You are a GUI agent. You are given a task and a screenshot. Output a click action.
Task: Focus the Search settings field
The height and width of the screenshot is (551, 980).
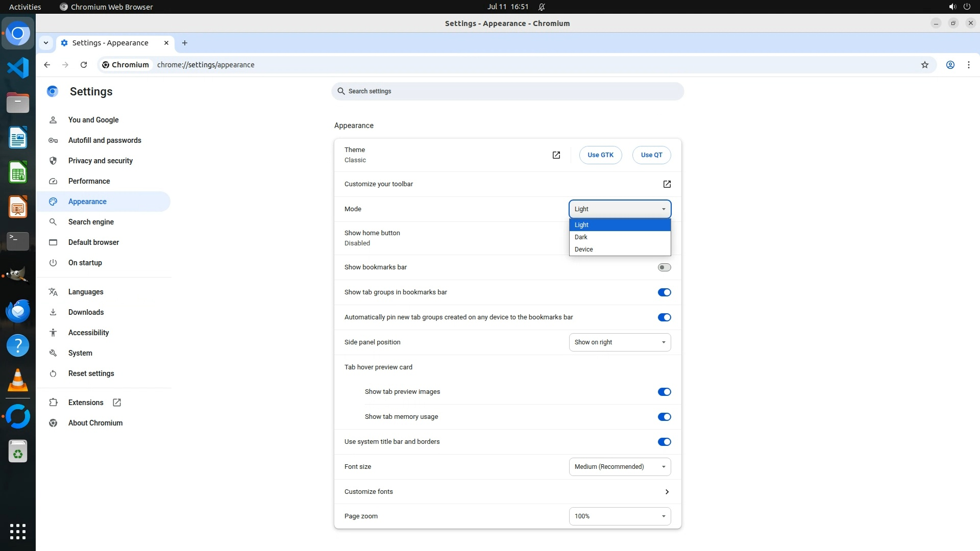pyautogui.click(x=507, y=91)
